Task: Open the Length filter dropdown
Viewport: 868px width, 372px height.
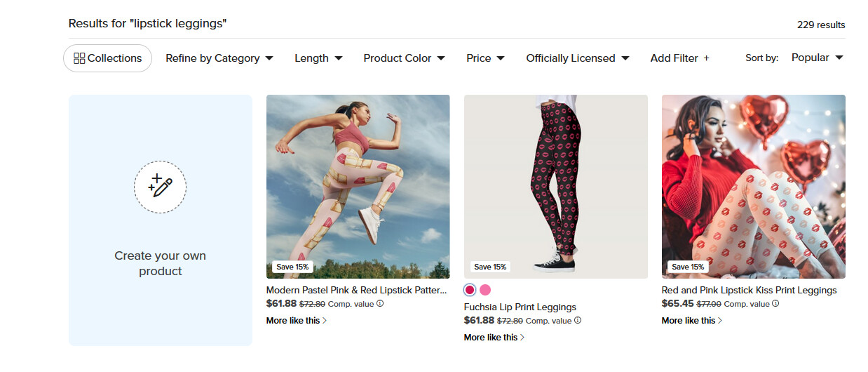Action: [x=318, y=58]
